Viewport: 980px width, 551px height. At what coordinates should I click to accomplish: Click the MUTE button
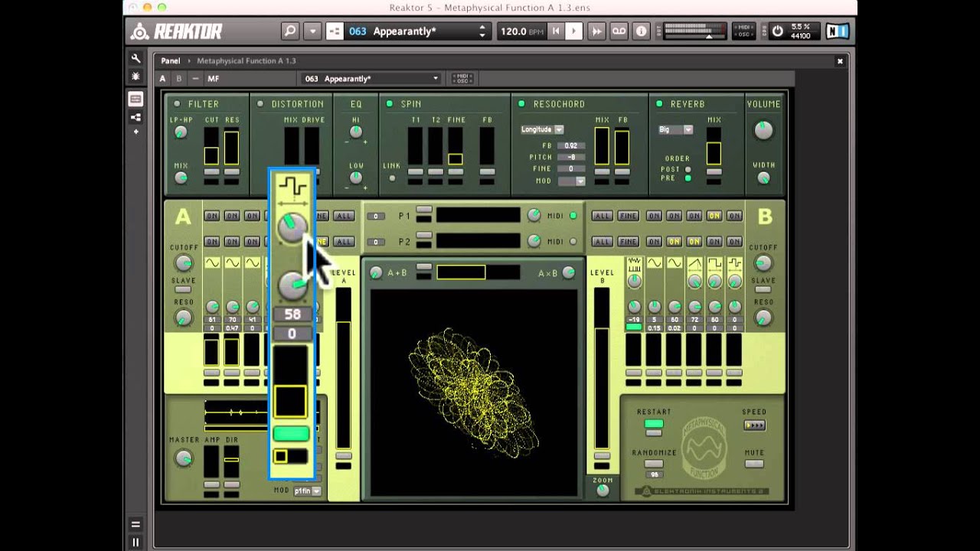click(x=754, y=464)
